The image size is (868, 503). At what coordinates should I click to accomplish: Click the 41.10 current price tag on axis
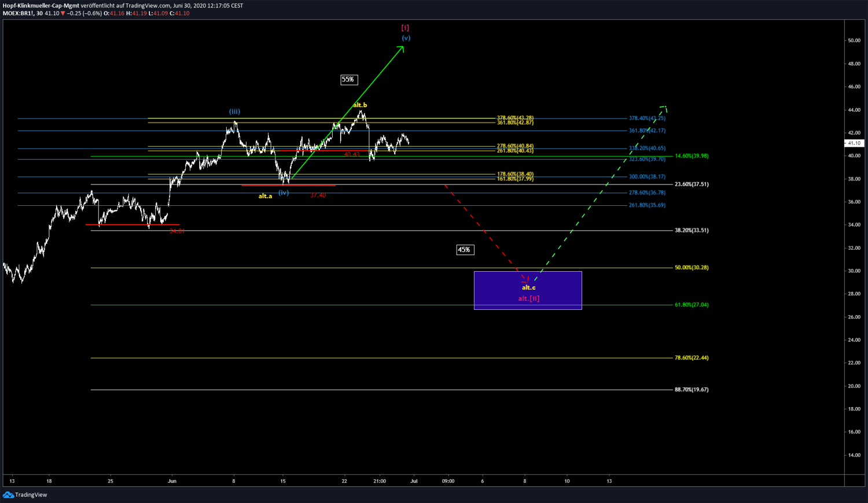point(854,143)
